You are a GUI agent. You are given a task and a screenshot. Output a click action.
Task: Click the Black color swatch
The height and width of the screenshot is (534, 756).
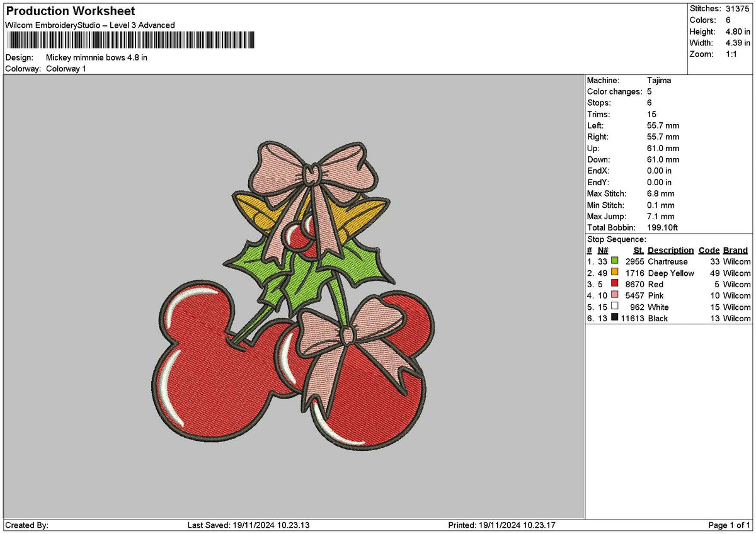point(613,318)
